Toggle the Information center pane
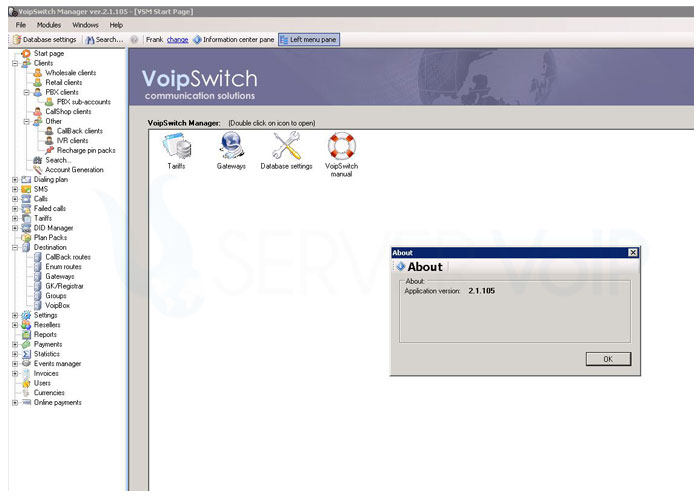Viewport: 700px width, 500px height. 233,40
